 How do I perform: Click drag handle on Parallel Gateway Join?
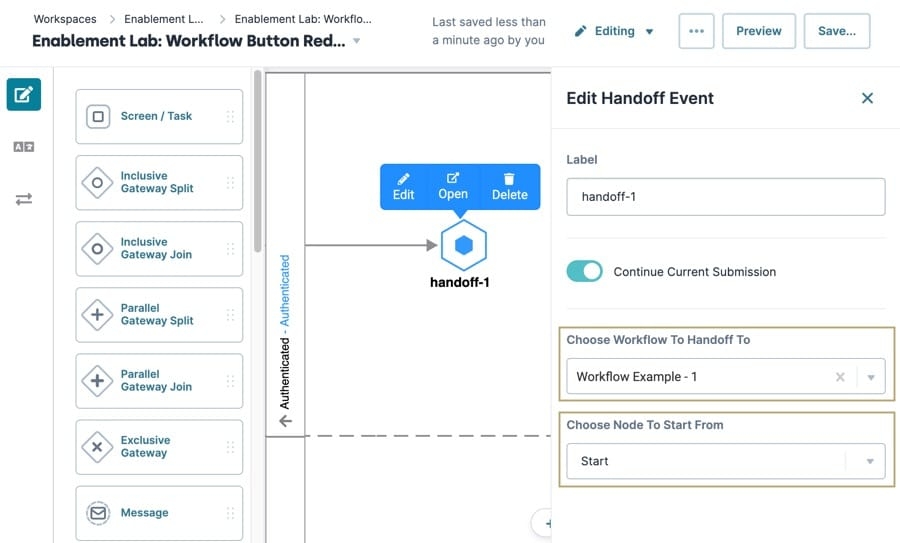pyautogui.click(x=230, y=381)
